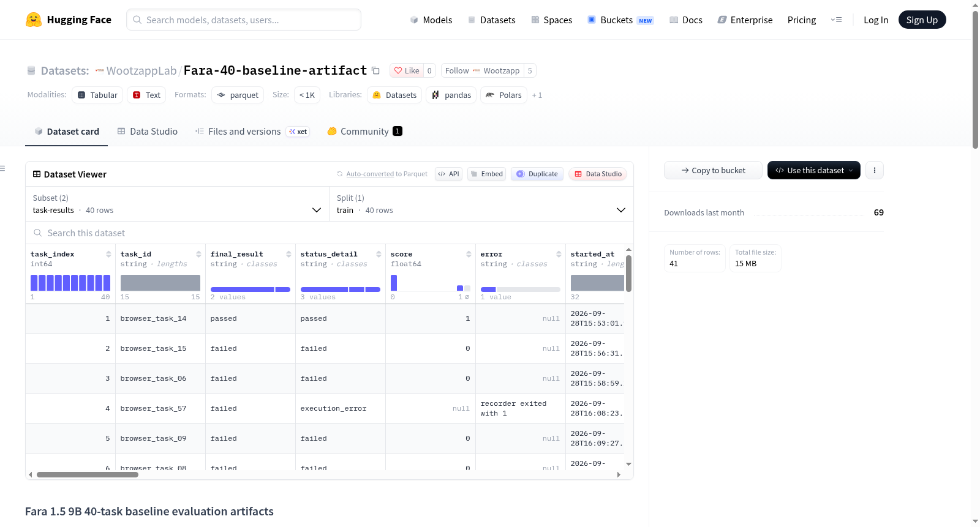The height and width of the screenshot is (527, 980).
Task: Switch to the Data Studio tab
Action: point(148,131)
